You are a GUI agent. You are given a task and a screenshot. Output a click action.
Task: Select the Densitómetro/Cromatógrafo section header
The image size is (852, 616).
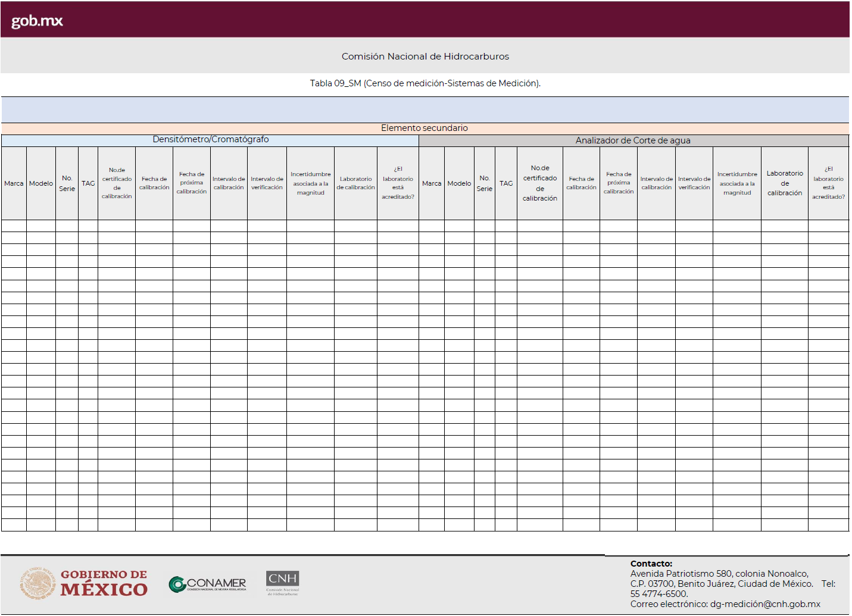coord(210,140)
